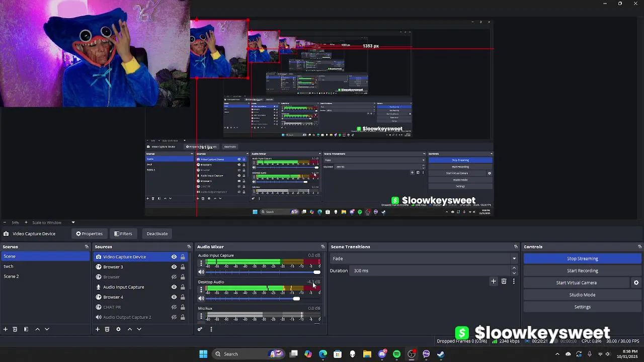This screenshot has width=644, height=362.
Task: Click the Deactivate button
Action: (157, 234)
